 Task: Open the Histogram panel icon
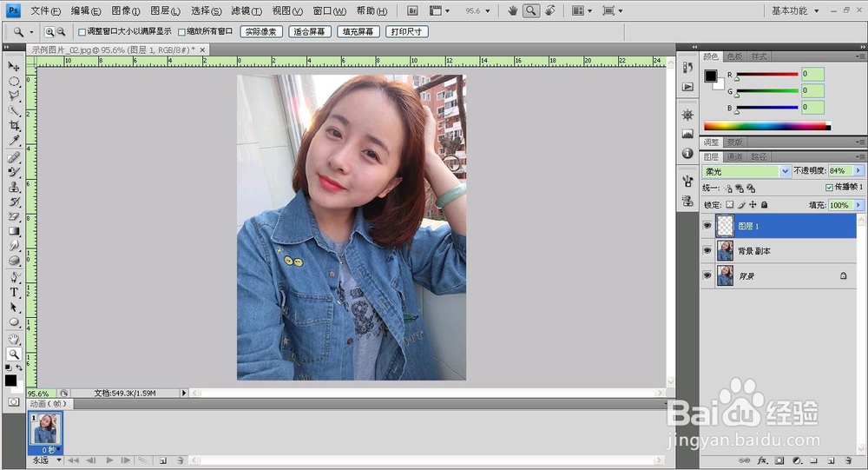687,134
